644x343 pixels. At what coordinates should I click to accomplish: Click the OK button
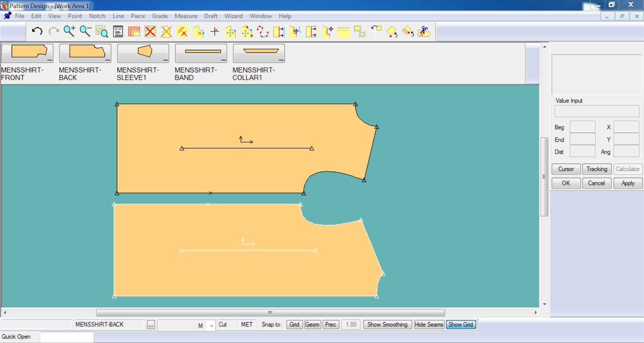pyautogui.click(x=566, y=183)
